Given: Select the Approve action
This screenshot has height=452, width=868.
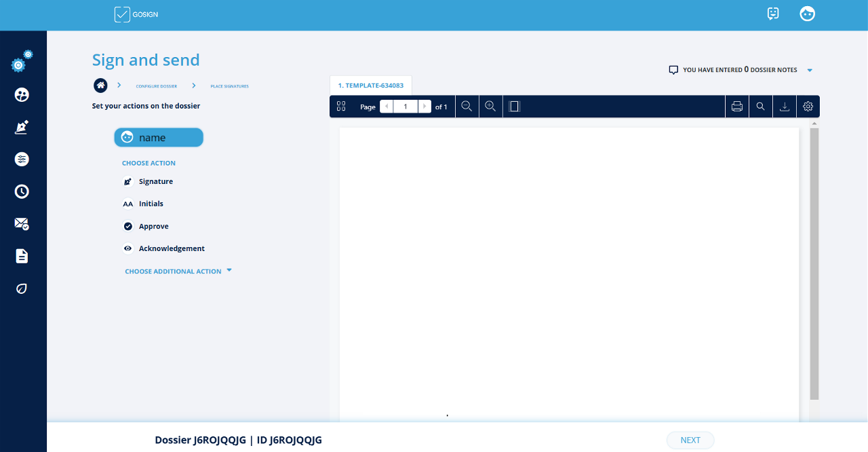Looking at the screenshot, I should click(153, 227).
